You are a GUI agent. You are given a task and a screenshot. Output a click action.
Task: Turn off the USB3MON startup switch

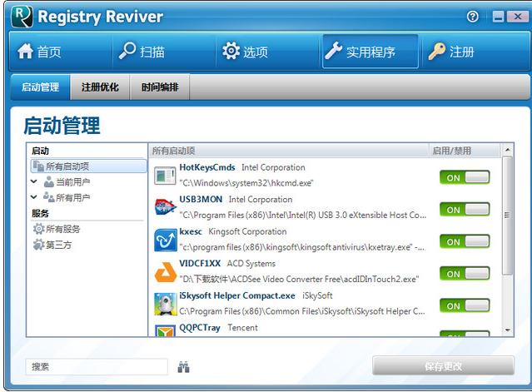tap(465, 209)
